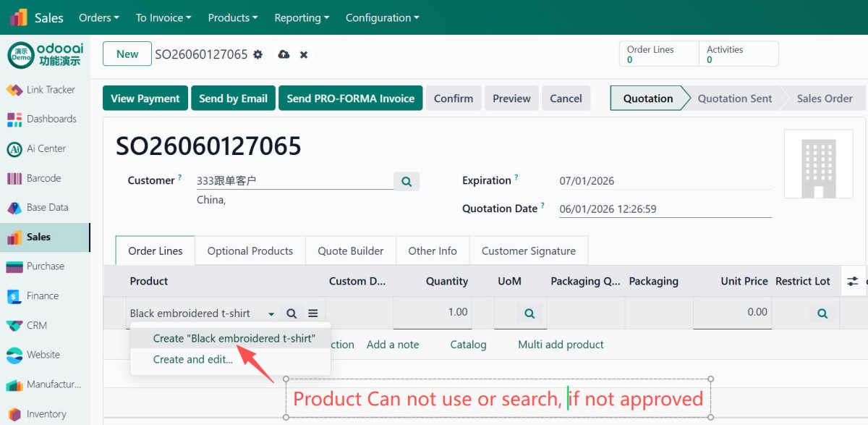
Task: Open column settings adjust icon
Action: click(853, 282)
